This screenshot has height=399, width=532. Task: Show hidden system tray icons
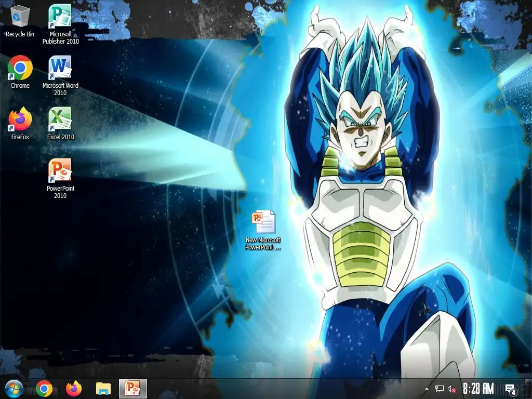(x=427, y=389)
